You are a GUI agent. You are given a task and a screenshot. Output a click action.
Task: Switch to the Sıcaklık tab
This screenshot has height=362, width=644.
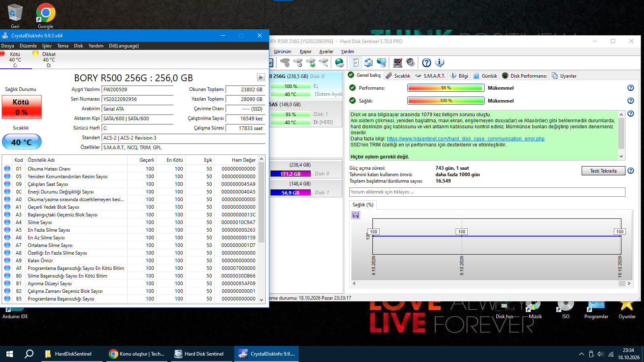click(398, 76)
